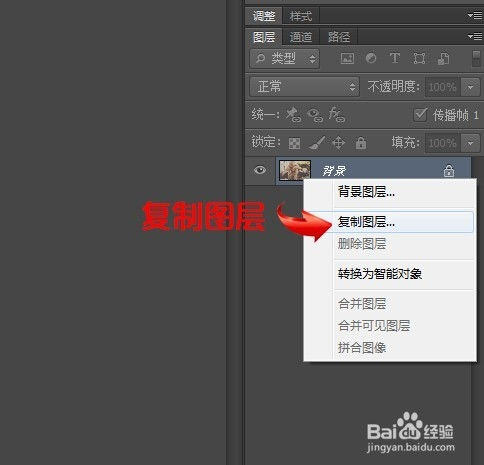Choose 转换为智能对象 in context menu
The image size is (484, 465).
403,274
